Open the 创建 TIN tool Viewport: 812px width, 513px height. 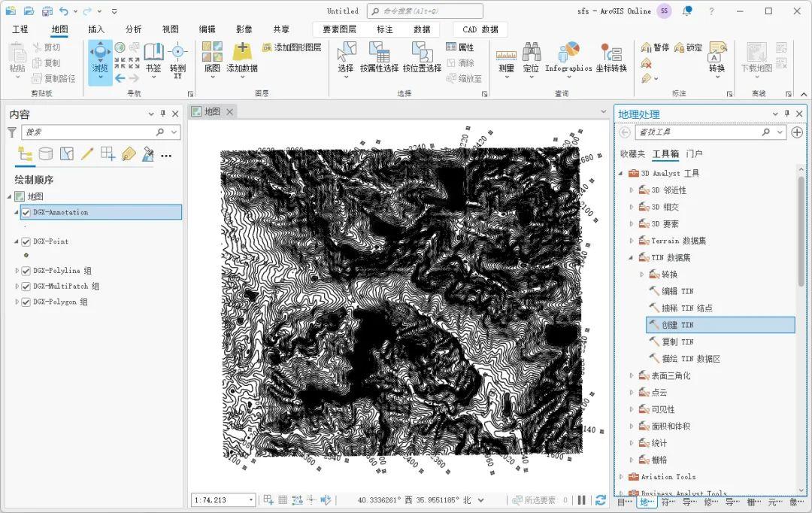720,325
